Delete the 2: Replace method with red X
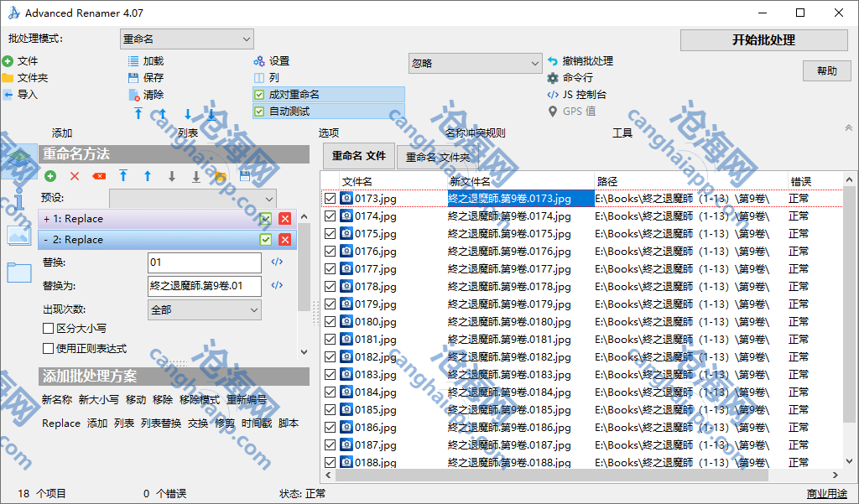 (x=285, y=240)
